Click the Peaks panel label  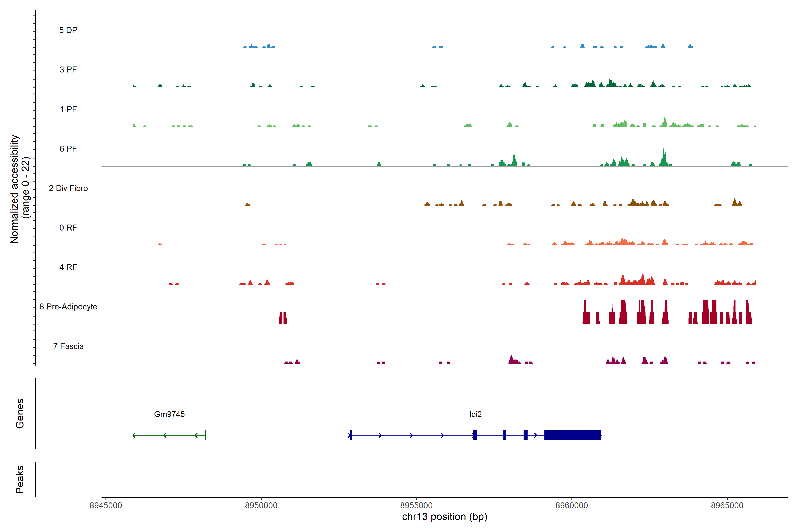[x=20, y=479]
